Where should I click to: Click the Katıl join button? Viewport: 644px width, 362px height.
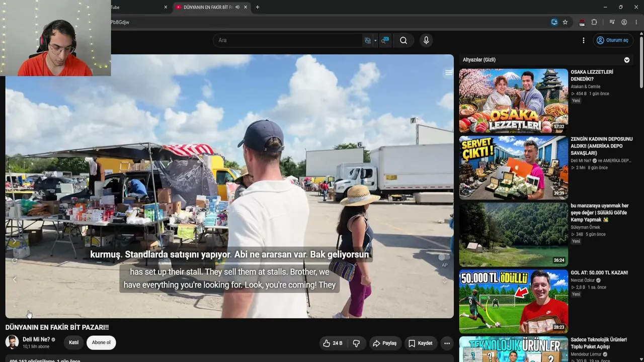tap(73, 342)
